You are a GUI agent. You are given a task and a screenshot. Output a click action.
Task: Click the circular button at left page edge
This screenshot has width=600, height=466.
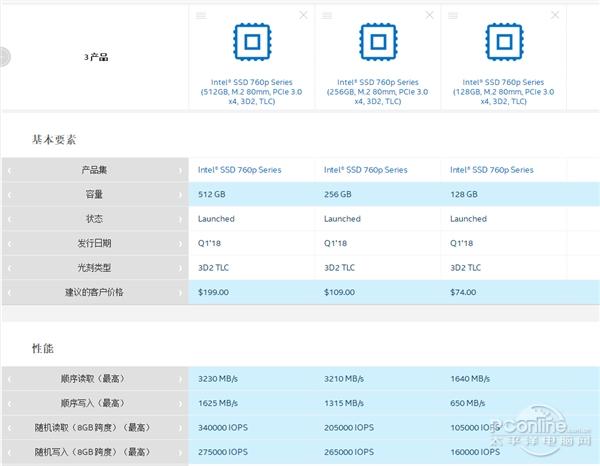tap(4, 56)
